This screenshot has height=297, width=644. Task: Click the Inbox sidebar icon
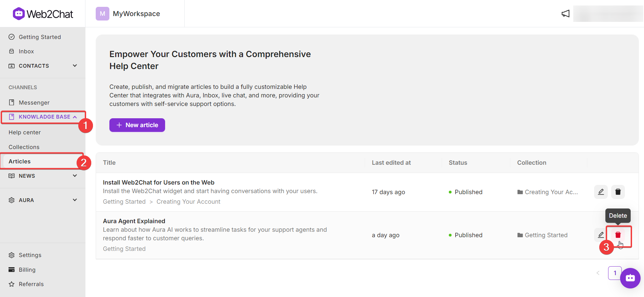(12, 51)
